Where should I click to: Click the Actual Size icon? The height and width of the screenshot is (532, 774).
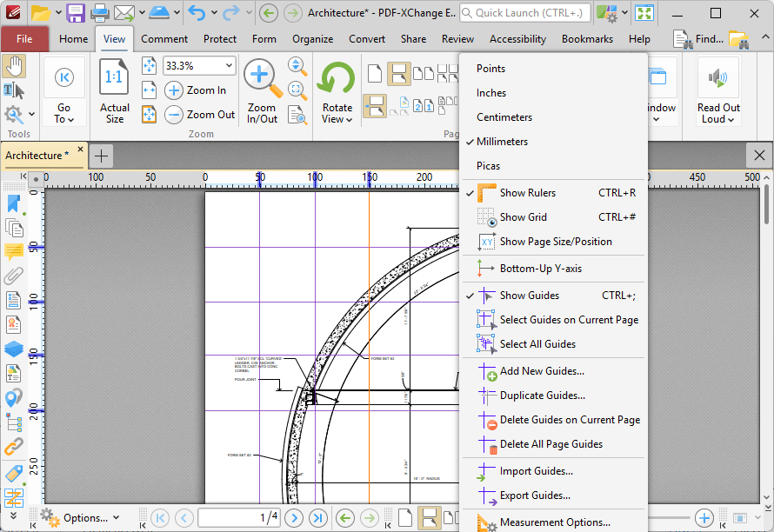114,77
